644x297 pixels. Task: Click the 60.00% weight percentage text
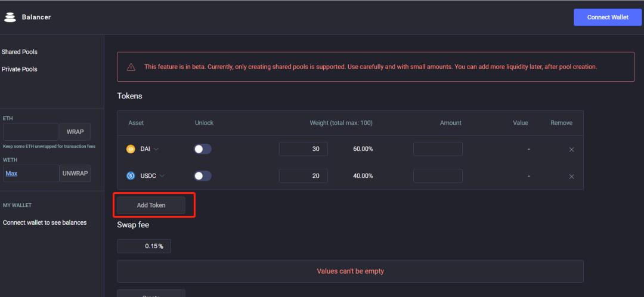pos(363,149)
